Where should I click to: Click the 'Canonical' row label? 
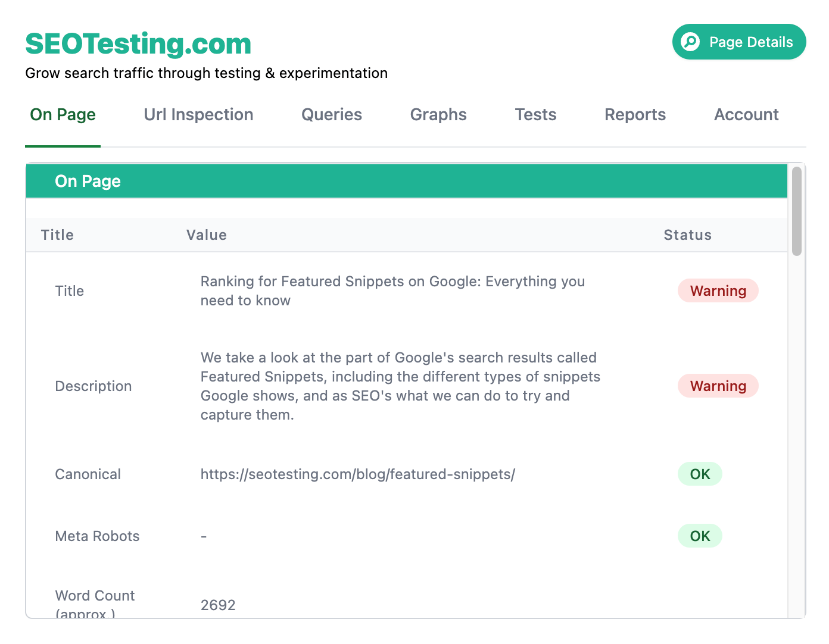tap(88, 474)
